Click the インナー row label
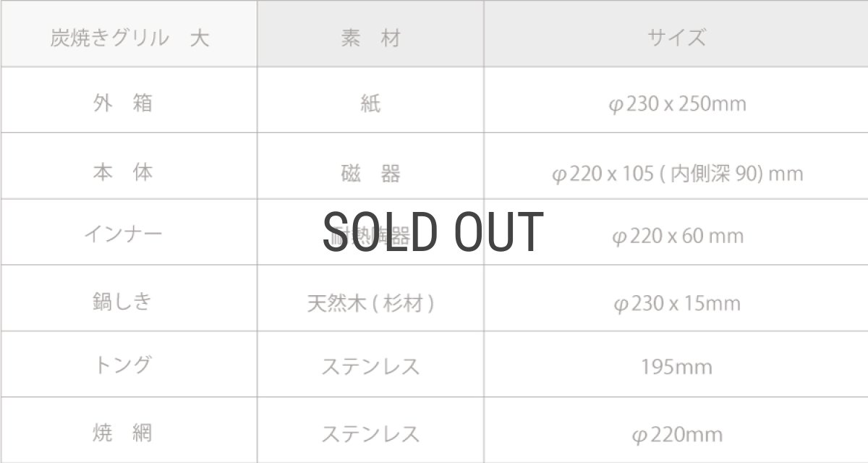Viewport: 868px width, 463px height. coord(123,234)
